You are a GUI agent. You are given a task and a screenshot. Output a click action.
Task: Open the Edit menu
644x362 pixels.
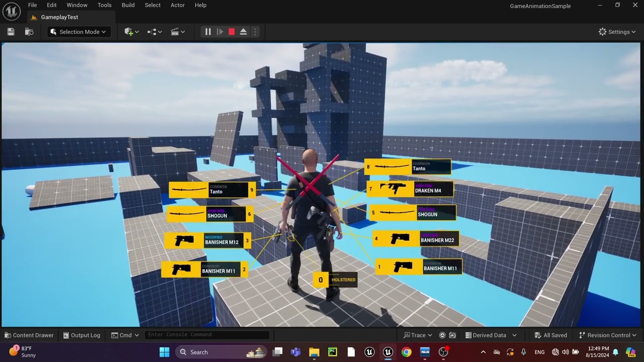coord(52,5)
